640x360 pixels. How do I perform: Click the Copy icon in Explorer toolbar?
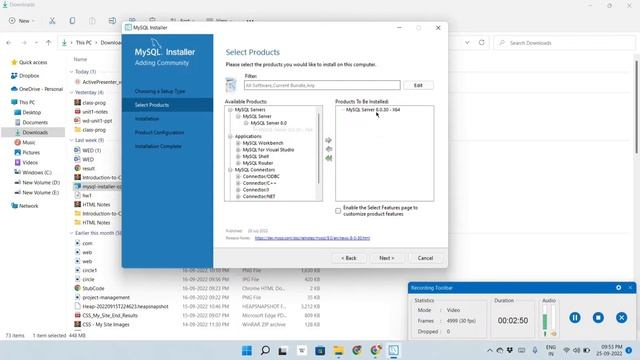pos(72,20)
